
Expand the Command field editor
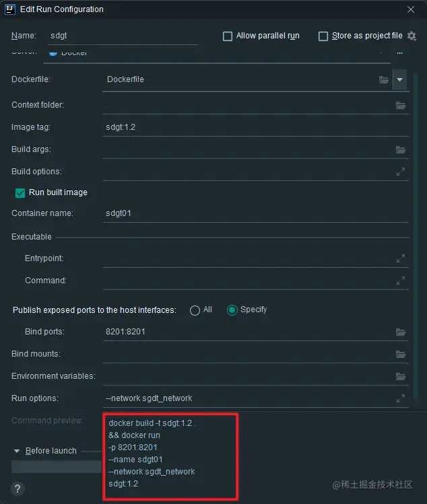pos(401,281)
